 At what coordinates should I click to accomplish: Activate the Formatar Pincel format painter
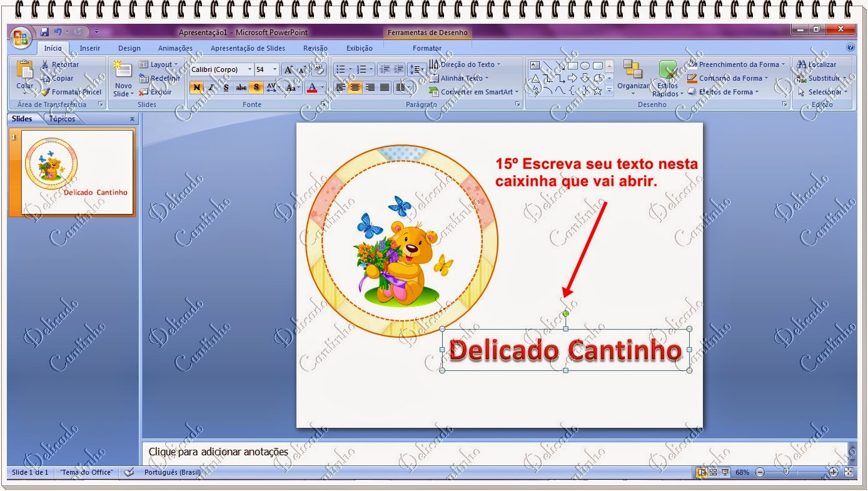click(x=71, y=92)
